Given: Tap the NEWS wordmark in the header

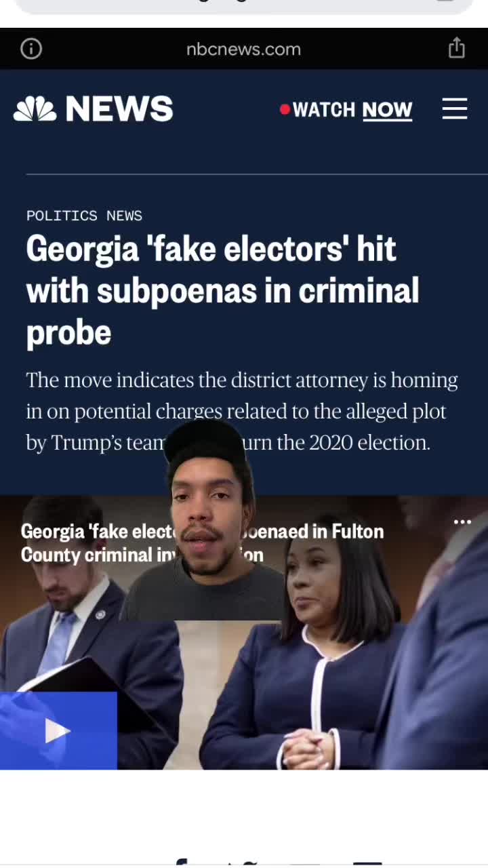Looking at the screenshot, I should pos(119,109).
